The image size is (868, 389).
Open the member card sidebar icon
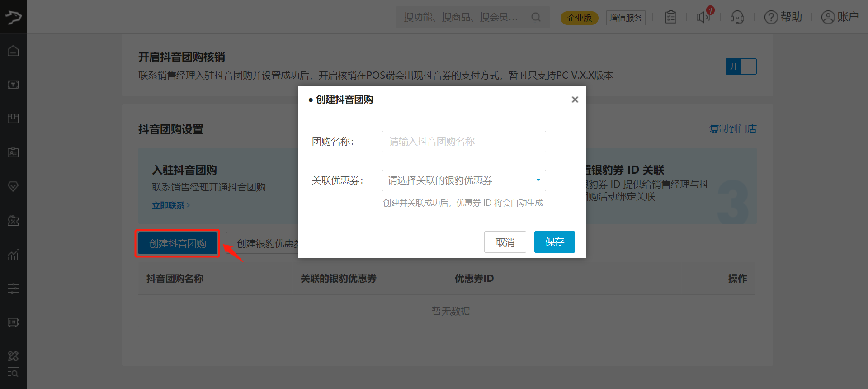click(13, 152)
